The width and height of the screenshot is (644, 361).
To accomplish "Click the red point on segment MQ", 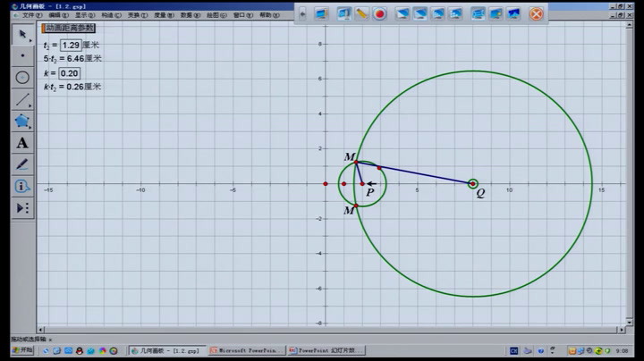I will [379, 168].
